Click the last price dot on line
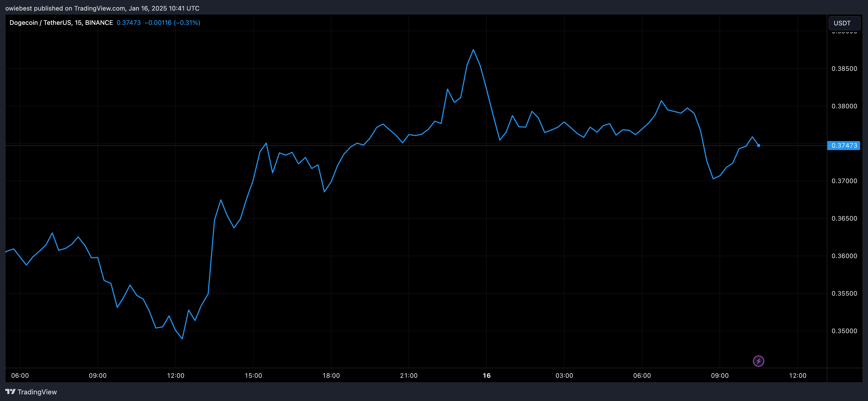 [x=758, y=146]
